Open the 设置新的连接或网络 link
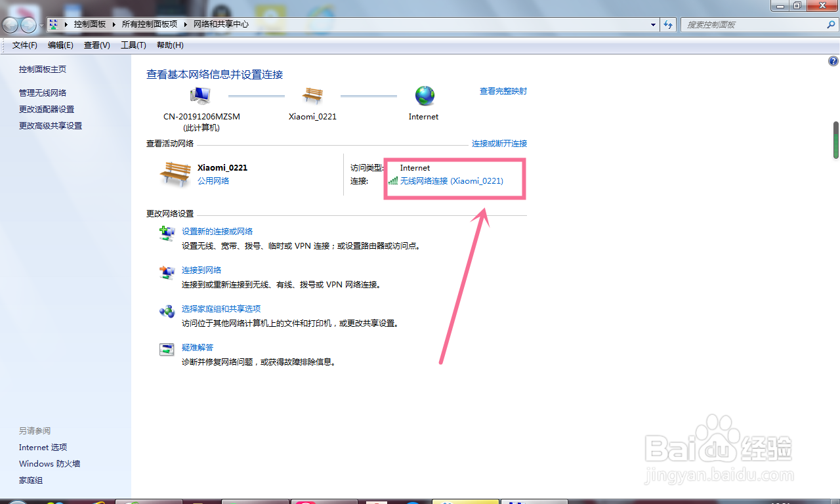 217,232
